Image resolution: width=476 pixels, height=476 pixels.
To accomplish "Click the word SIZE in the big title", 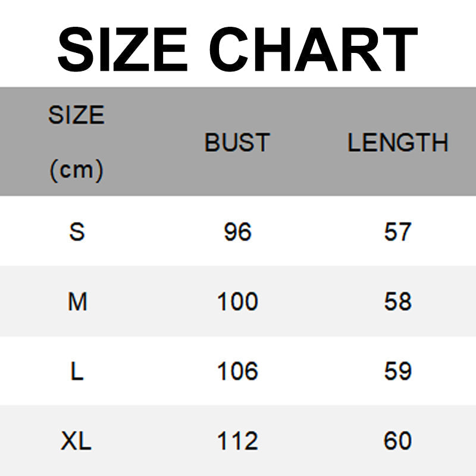I will [x=123, y=49].
